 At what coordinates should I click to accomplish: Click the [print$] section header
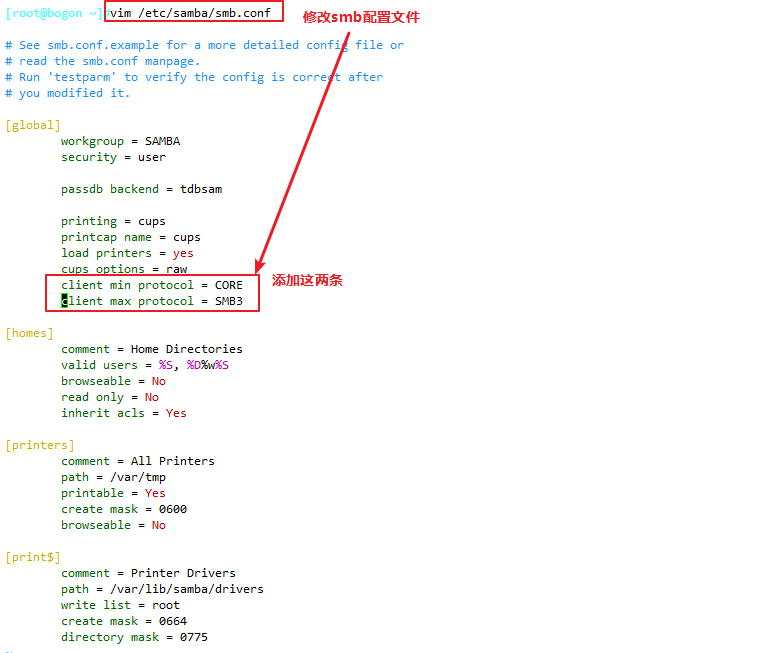pyautogui.click(x=33, y=557)
